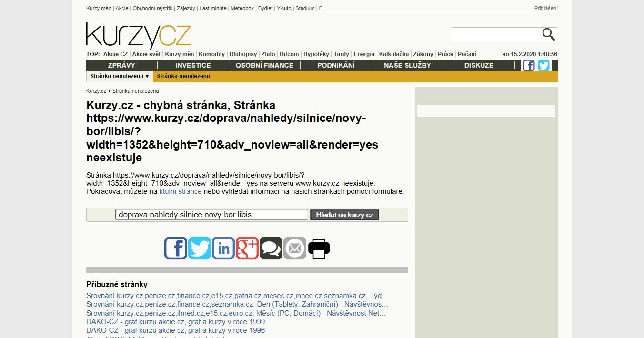Open Srovnání link Den (Tablety, Zahraniční)
The width and height of the screenshot is (644, 338).
tap(237, 304)
